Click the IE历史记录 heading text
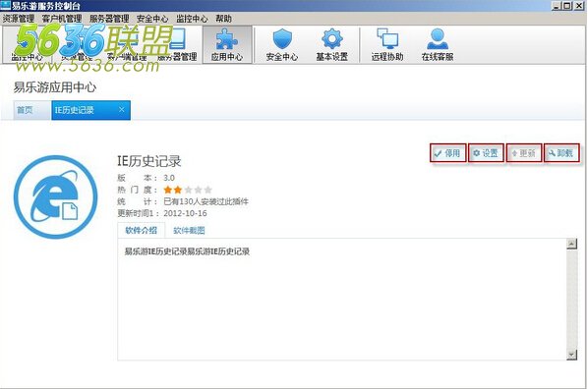The height and width of the screenshot is (389, 588). 149,161
